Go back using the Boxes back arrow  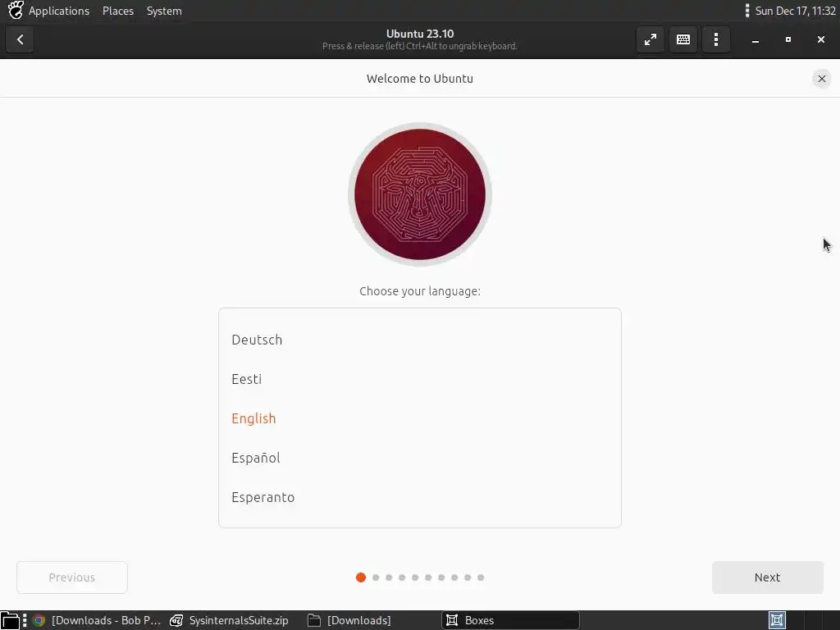click(x=20, y=39)
